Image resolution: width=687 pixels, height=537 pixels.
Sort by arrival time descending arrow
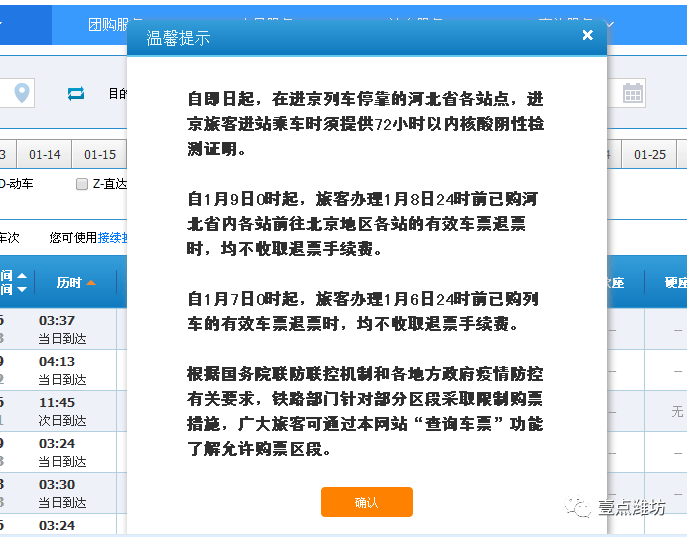coord(22,289)
